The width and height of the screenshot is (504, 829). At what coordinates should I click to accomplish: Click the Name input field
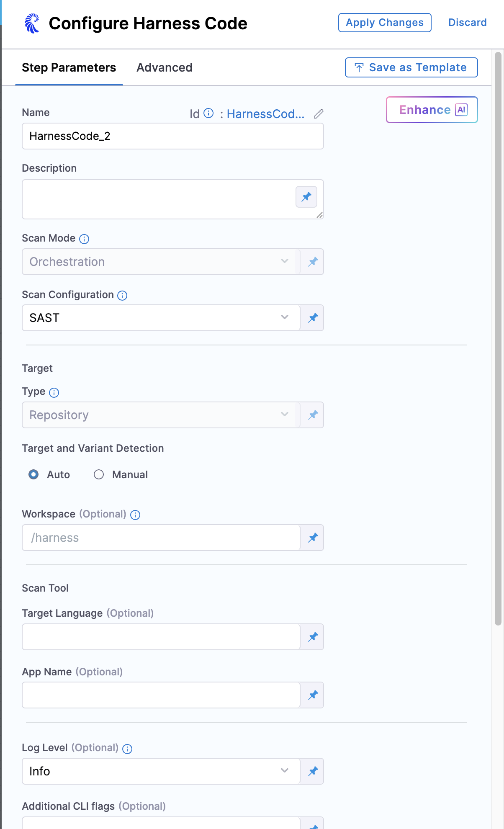pos(172,136)
